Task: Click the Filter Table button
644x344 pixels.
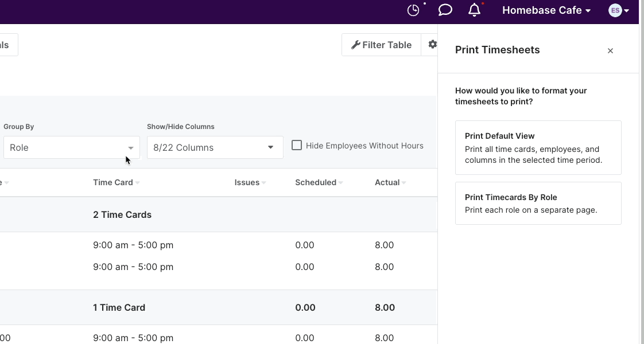Action: 381,44
